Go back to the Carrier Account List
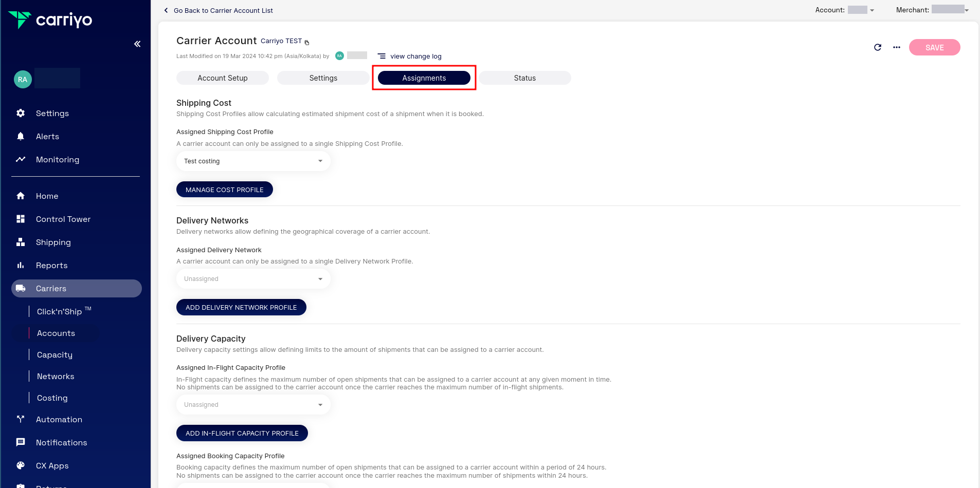This screenshot has height=488, width=980. pos(218,10)
